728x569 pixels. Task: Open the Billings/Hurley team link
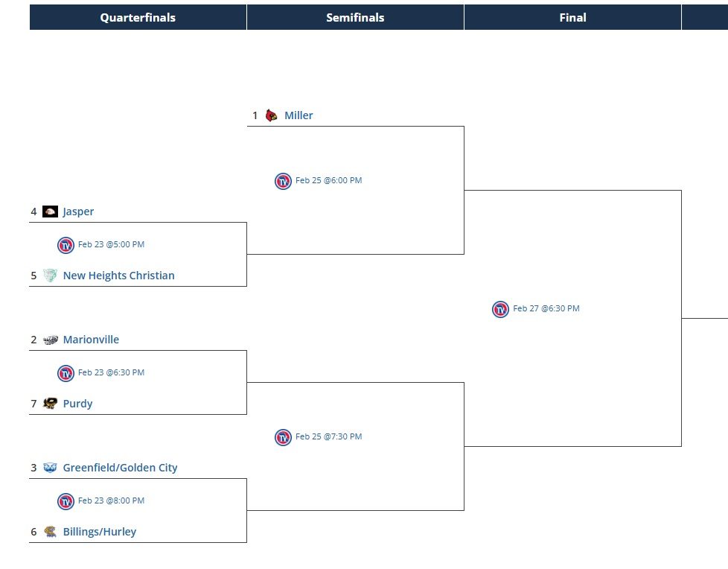tap(99, 532)
